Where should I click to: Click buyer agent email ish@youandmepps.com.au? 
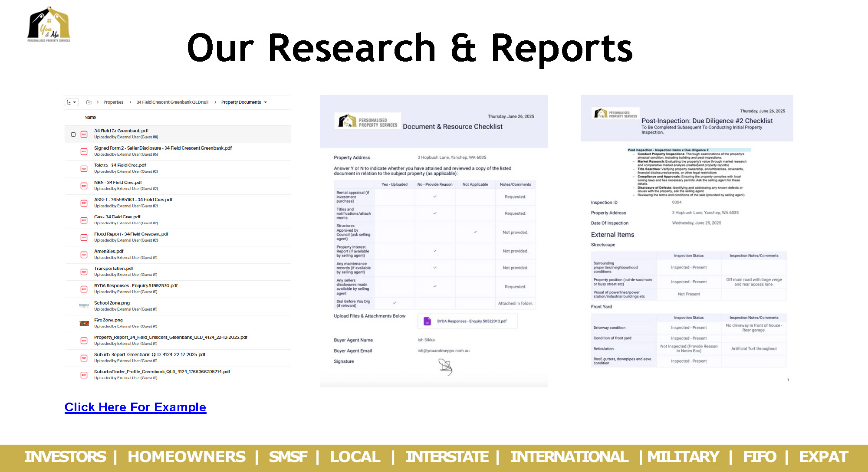pyautogui.click(x=444, y=351)
